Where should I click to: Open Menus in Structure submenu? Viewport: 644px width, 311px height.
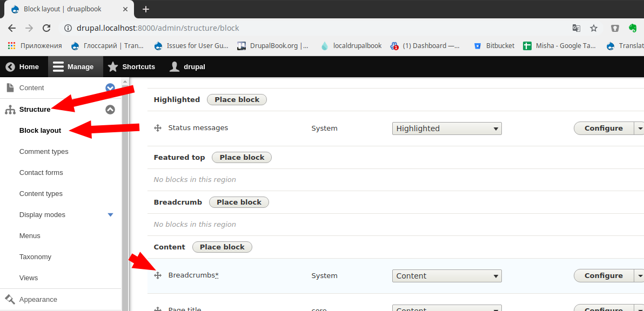click(x=30, y=236)
